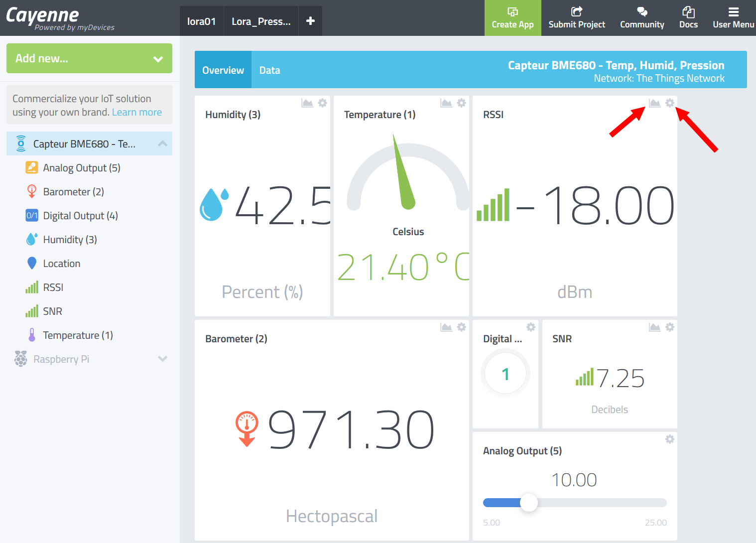Click the Create App icon

pyautogui.click(x=512, y=11)
